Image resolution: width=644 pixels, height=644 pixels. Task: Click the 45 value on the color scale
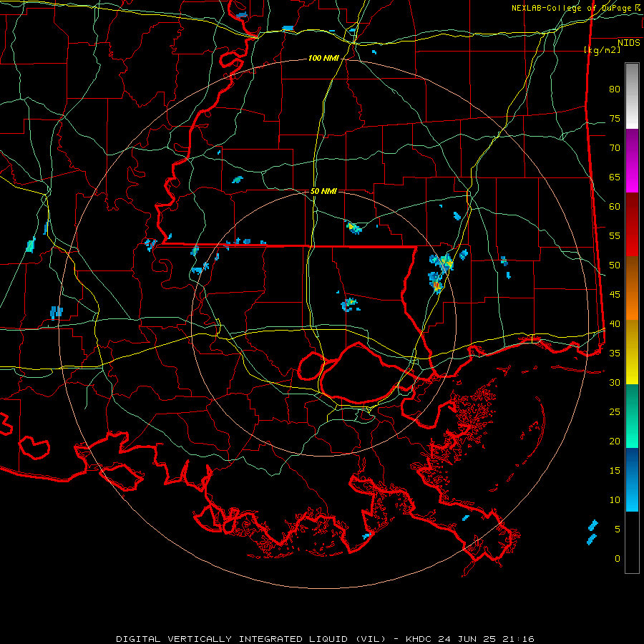tap(615, 295)
